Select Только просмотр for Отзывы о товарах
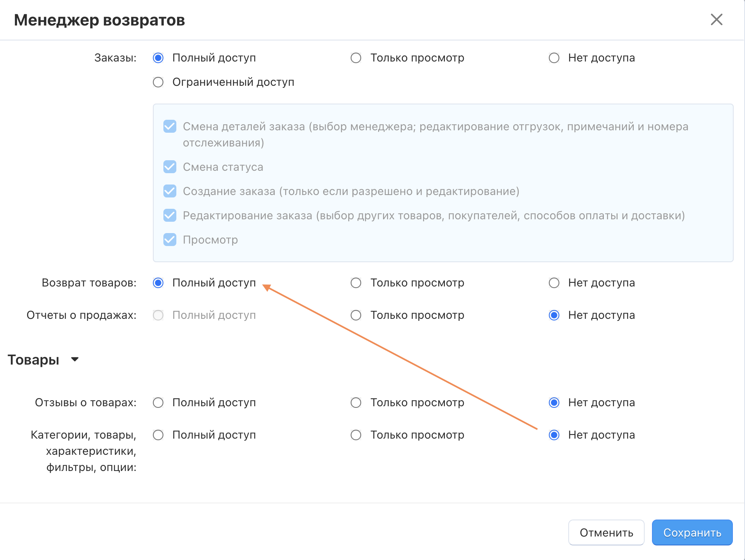The width and height of the screenshot is (745, 560). 356,403
